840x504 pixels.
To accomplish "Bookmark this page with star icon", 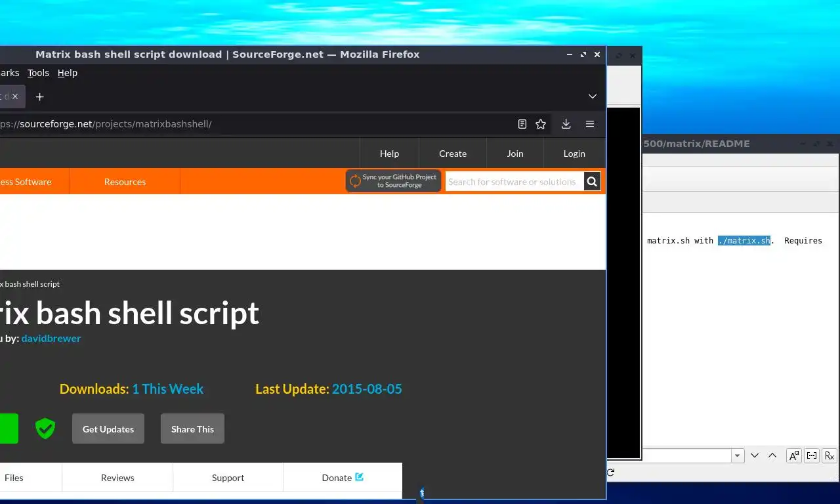I will click(x=541, y=124).
